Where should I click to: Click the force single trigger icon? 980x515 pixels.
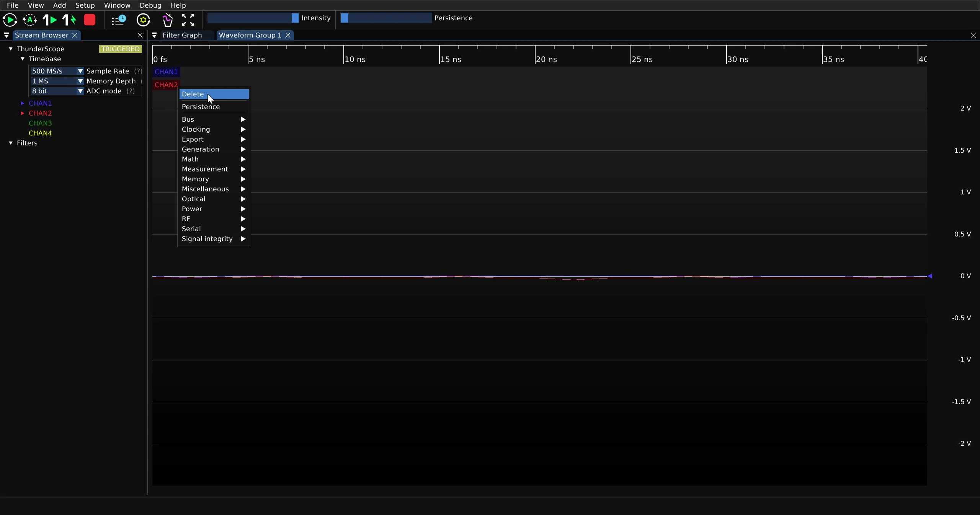(x=69, y=20)
